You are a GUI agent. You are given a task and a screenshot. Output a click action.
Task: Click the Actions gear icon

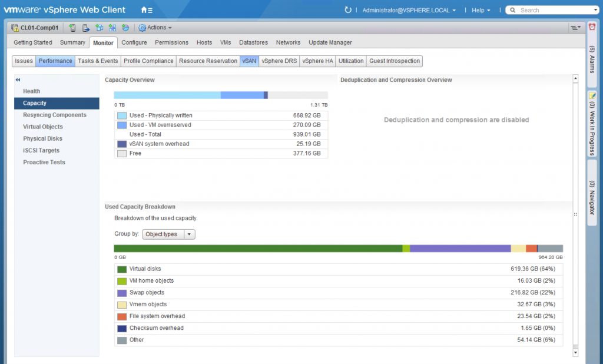[143, 28]
